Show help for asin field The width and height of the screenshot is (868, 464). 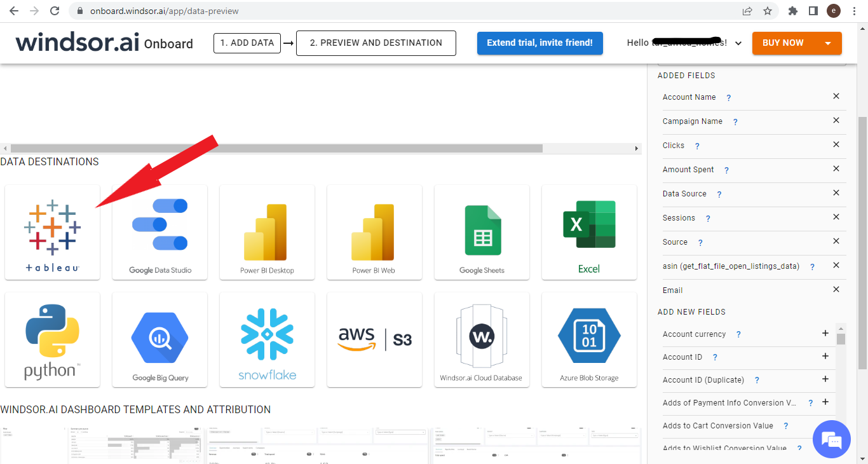click(812, 268)
